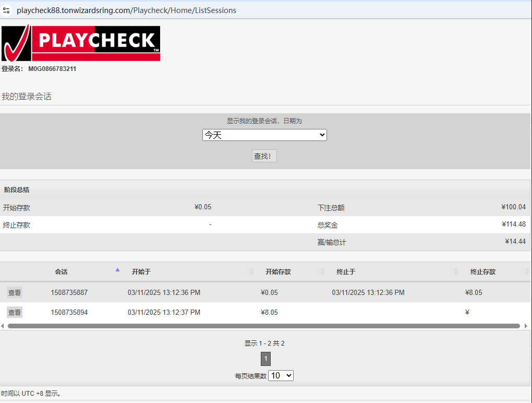Expand the 每页结果数 dropdown showing 10
Image resolution: width=532 pixels, height=403 pixels.
[281, 375]
